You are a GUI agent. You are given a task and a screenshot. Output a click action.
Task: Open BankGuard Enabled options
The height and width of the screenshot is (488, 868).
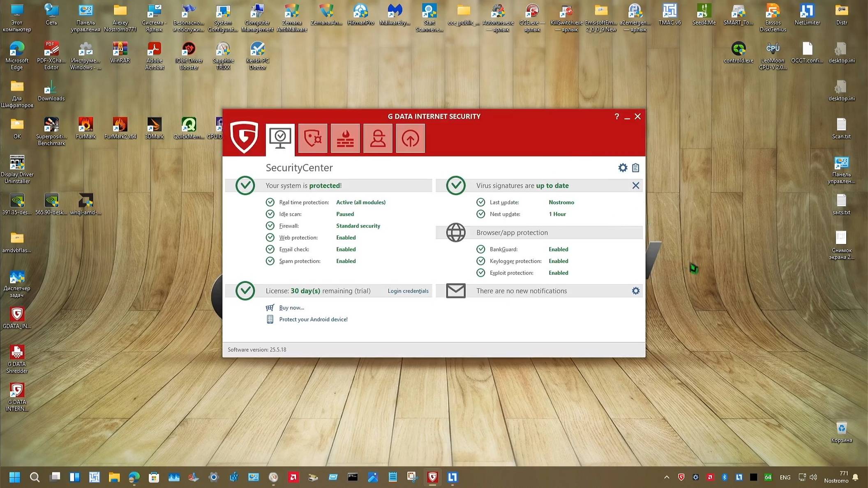coord(558,249)
